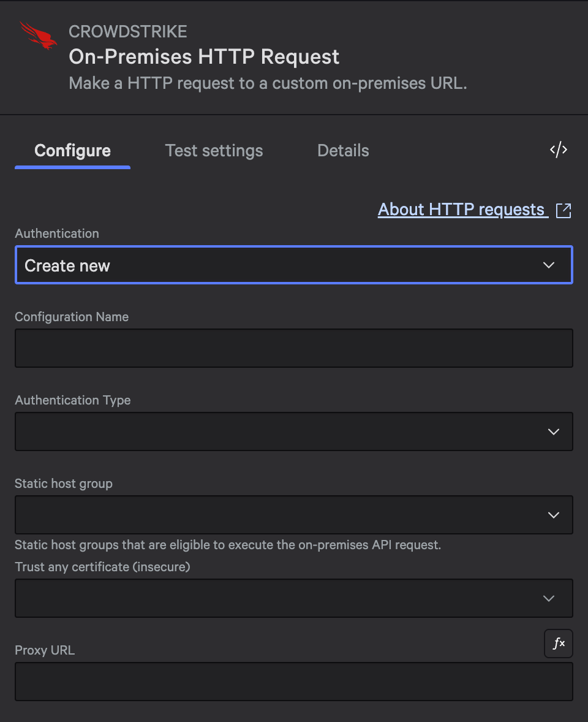
Task: Open the About HTTP requests link
Action: coord(462,209)
